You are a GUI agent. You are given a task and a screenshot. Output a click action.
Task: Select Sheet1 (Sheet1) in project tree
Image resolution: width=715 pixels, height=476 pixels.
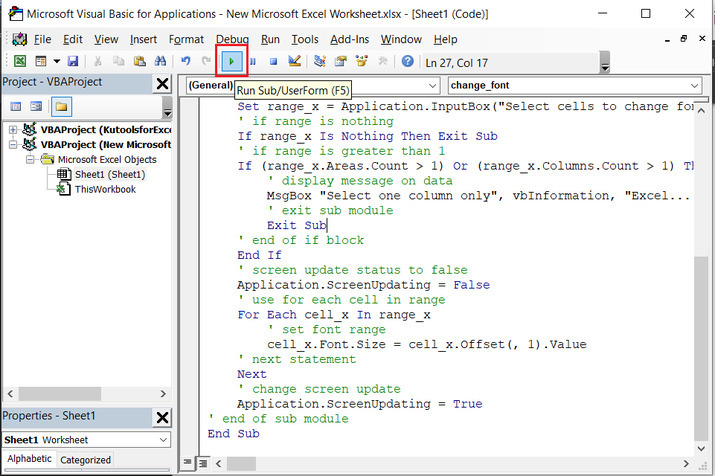point(110,175)
